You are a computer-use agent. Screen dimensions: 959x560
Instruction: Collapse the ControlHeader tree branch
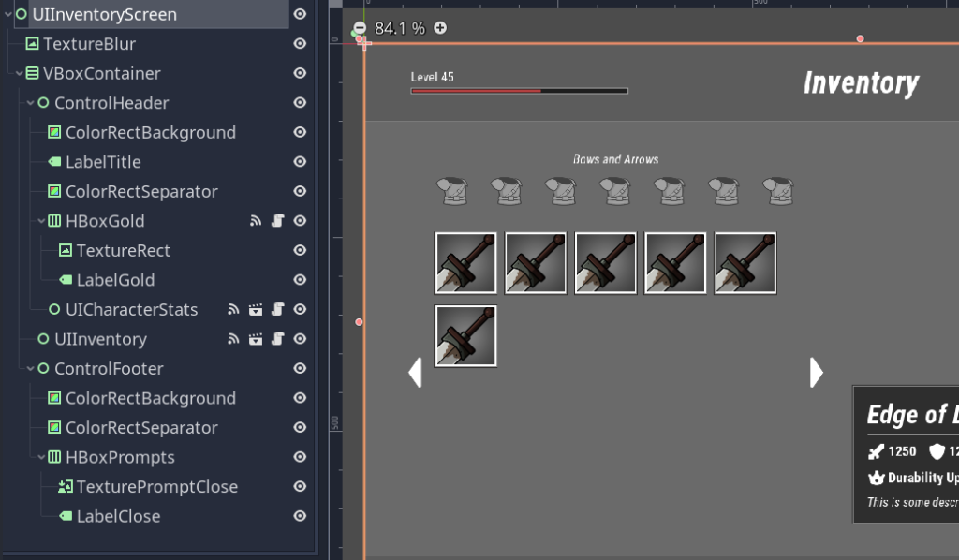pyautogui.click(x=31, y=103)
